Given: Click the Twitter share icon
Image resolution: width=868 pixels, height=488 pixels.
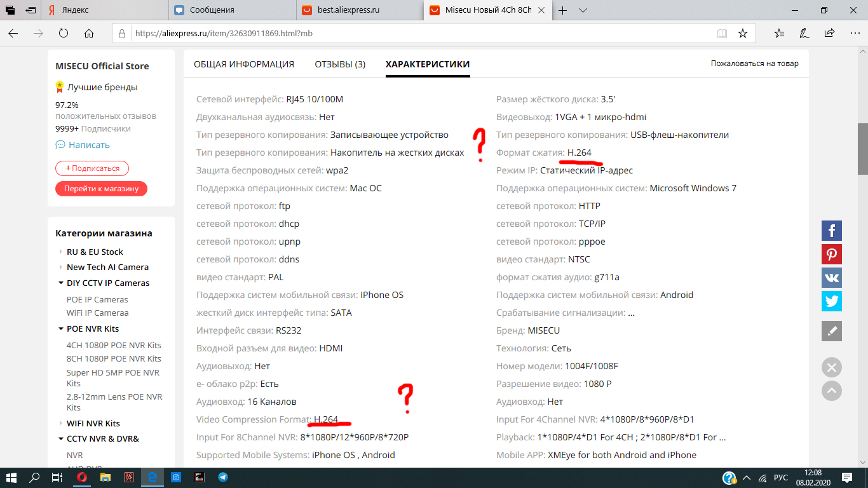Looking at the screenshot, I should (832, 301).
